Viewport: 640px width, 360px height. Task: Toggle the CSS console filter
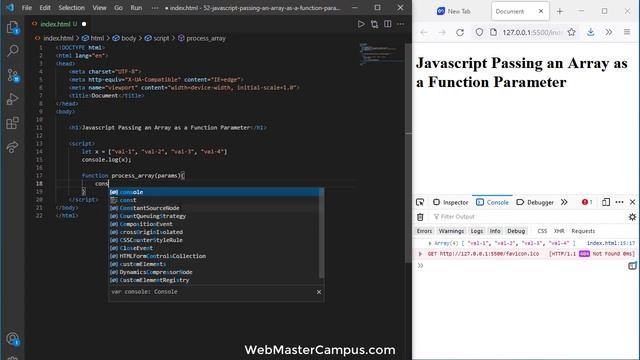point(542,231)
